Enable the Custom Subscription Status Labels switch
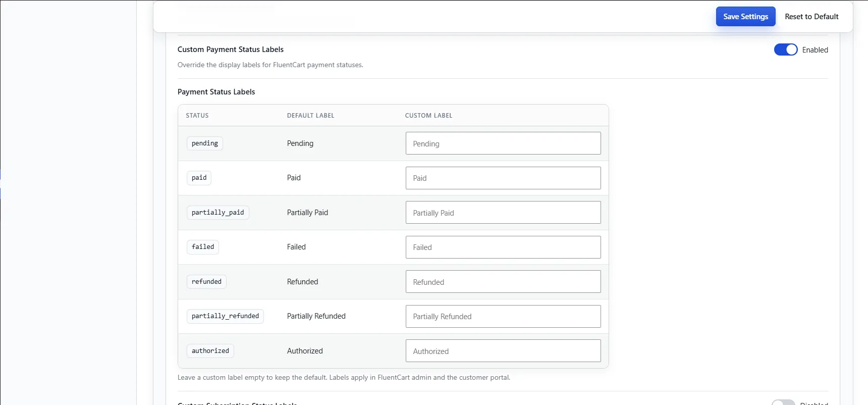Image resolution: width=868 pixels, height=405 pixels. (783, 402)
